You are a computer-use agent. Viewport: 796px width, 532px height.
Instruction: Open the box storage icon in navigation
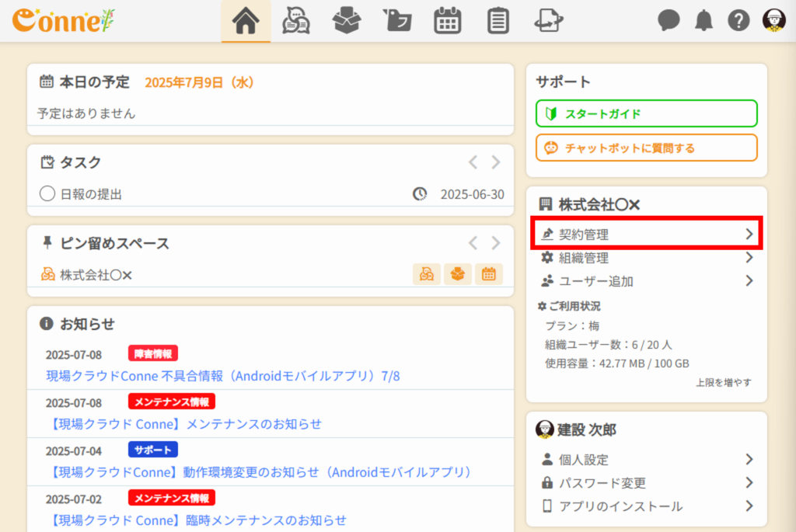coord(346,21)
